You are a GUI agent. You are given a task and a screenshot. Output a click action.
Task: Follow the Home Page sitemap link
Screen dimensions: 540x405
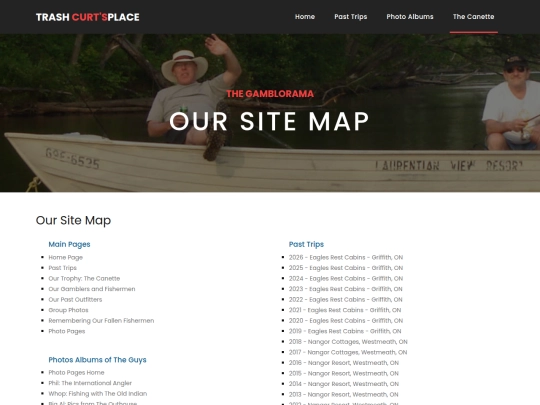click(x=65, y=257)
